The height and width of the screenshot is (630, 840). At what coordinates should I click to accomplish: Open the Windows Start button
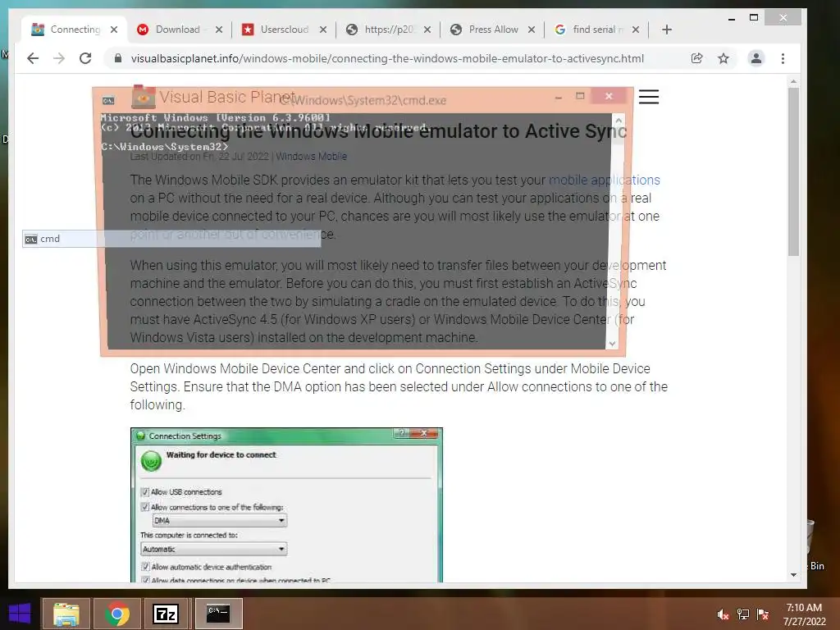point(20,614)
